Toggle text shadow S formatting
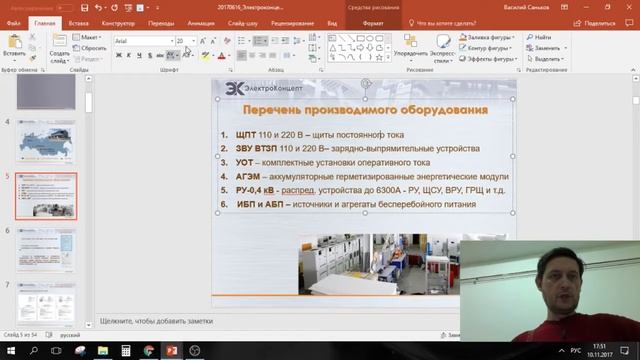The height and width of the screenshot is (360, 640). (x=150, y=55)
